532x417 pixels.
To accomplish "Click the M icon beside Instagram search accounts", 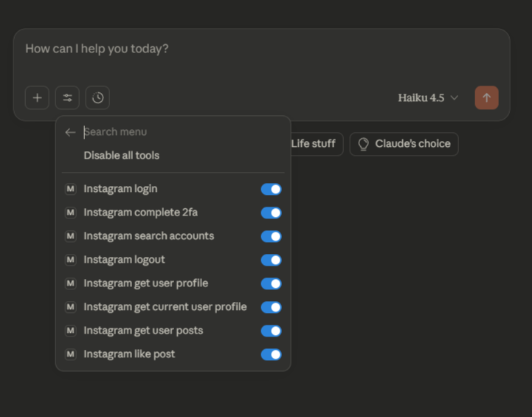I will (x=71, y=236).
